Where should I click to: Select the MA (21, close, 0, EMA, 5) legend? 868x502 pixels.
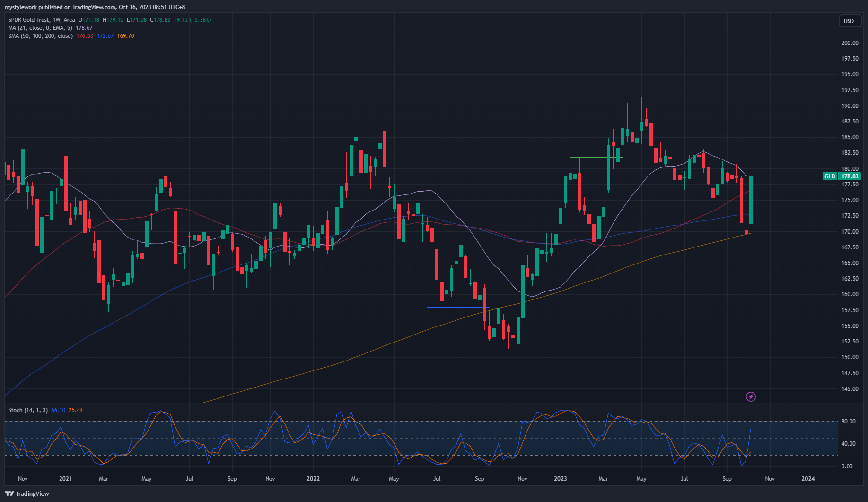(x=40, y=28)
